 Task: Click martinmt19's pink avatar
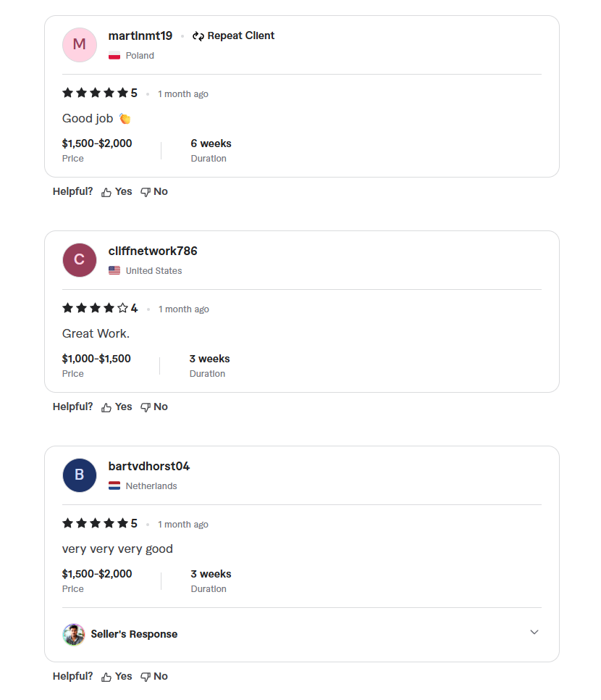point(79,44)
